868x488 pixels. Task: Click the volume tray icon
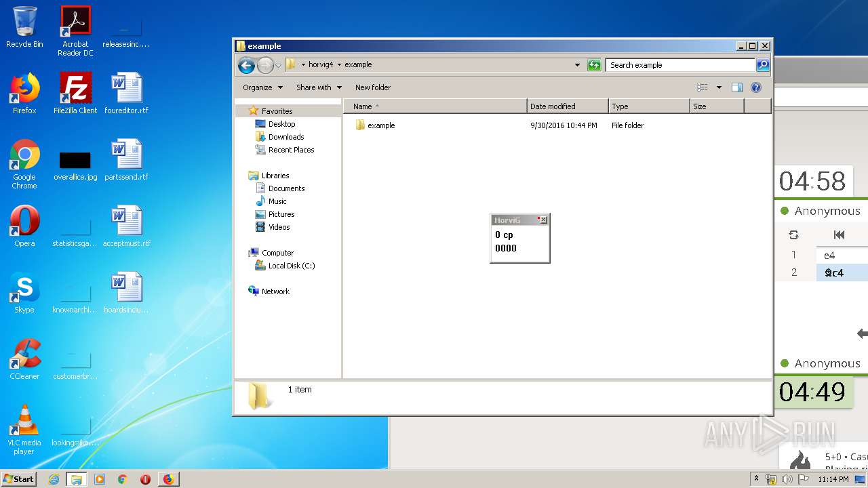(787, 479)
